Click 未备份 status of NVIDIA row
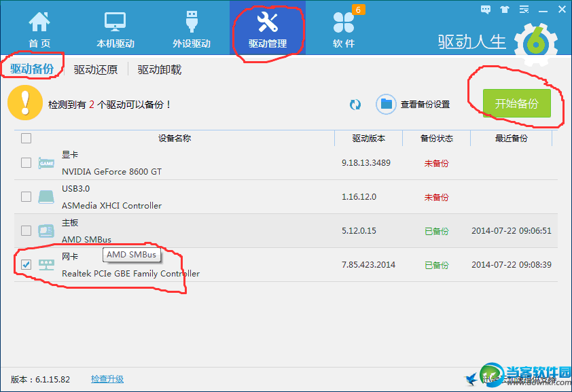This screenshot has height=392, width=572. (x=436, y=163)
